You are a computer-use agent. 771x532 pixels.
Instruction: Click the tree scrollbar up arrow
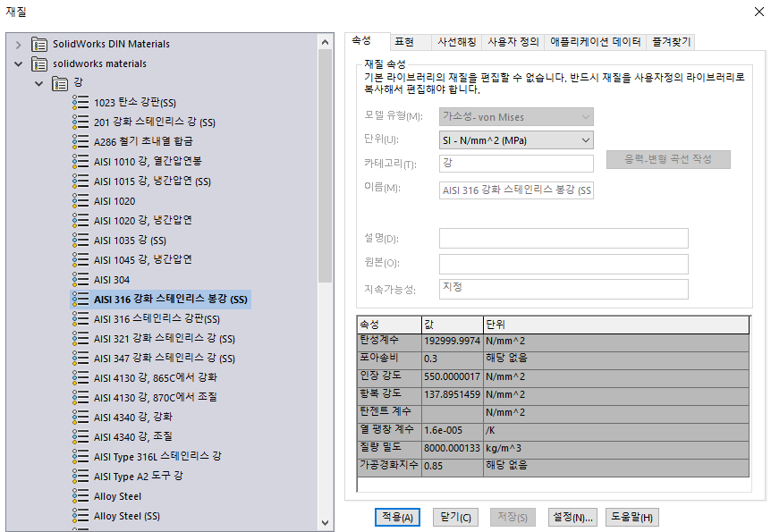[325, 42]
